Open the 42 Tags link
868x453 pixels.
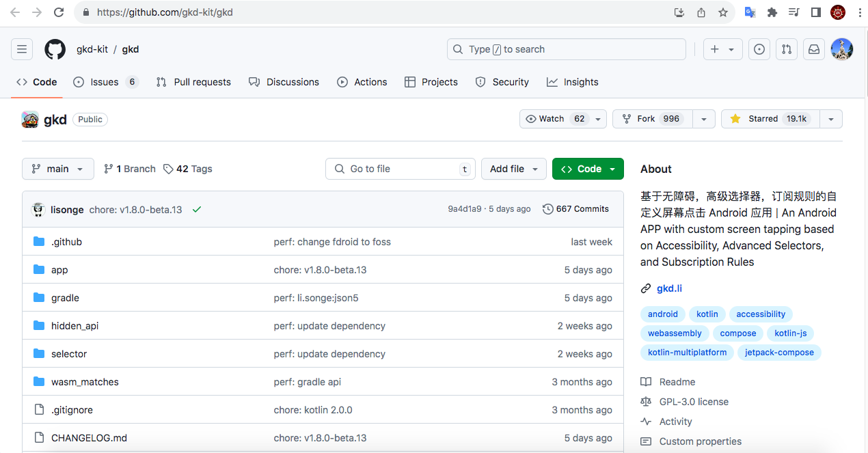188,169
